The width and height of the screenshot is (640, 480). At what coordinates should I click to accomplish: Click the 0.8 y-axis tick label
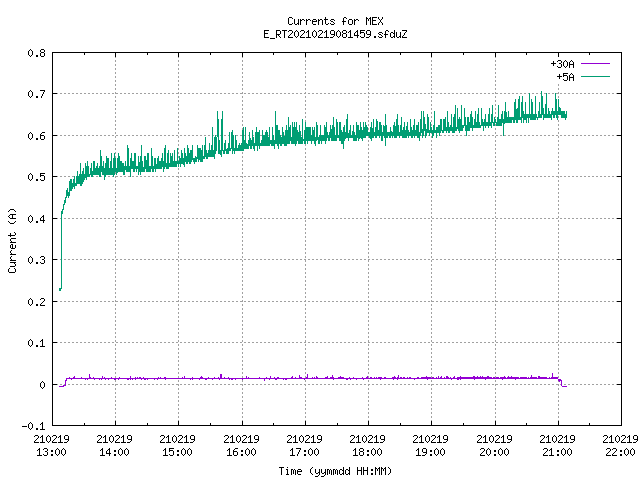(x=36, y=53)
